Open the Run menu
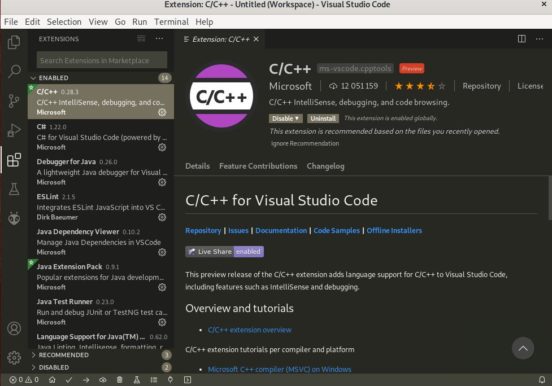The image size is (552, 386). (x=139, y=22)
